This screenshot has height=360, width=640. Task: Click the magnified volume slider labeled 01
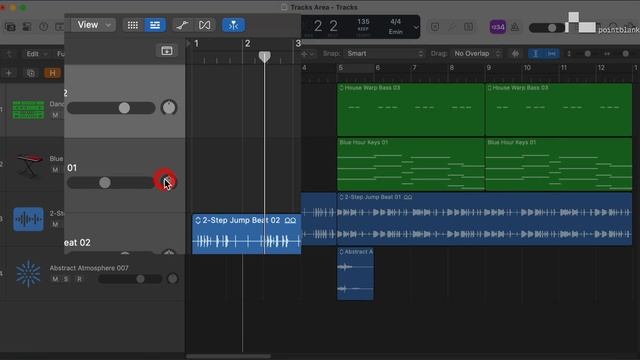tap(111, 182)
